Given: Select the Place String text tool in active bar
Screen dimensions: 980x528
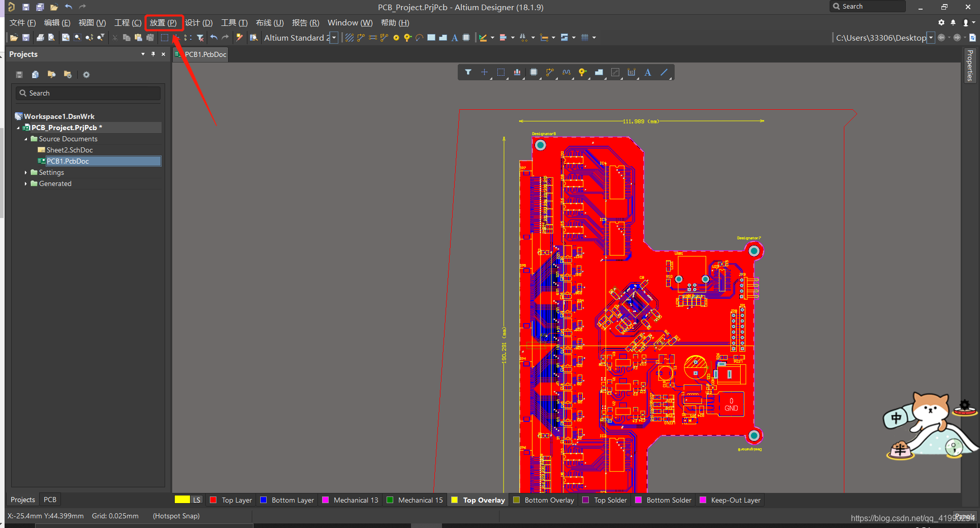Looking at the screenshot, I should pyautogui.click(x=647, y=73).
